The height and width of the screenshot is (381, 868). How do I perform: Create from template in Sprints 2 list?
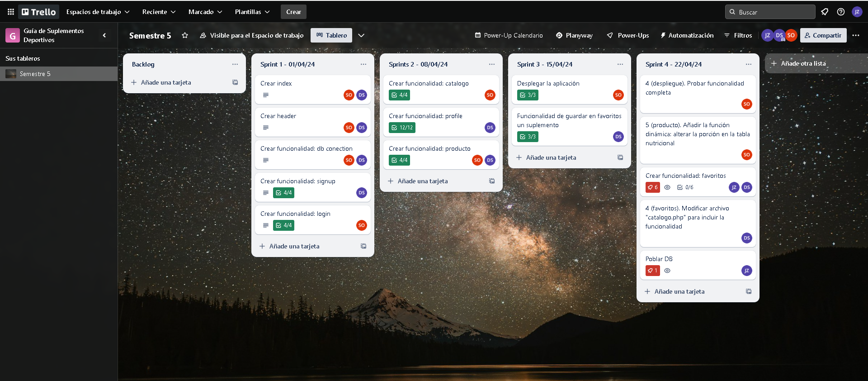coord(492,181)
